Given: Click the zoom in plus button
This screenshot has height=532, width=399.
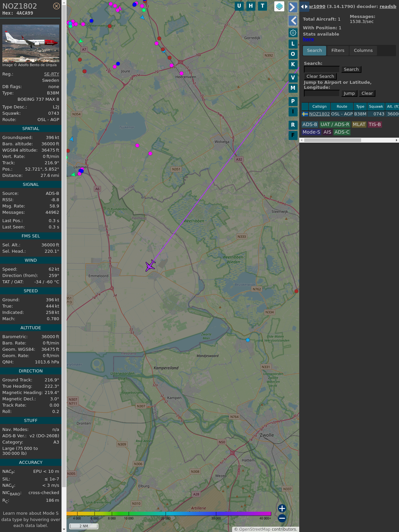Looking at the screenshot, I should [x=282, y=508].
